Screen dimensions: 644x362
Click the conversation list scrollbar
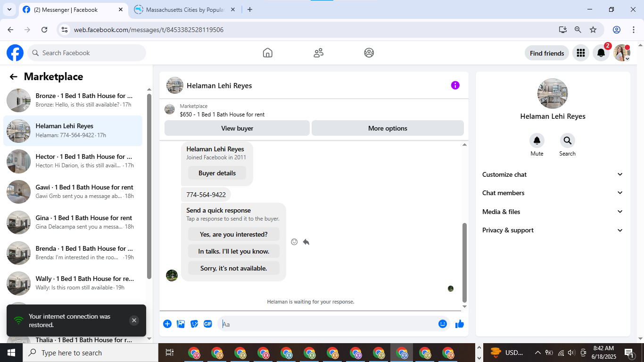149,186
